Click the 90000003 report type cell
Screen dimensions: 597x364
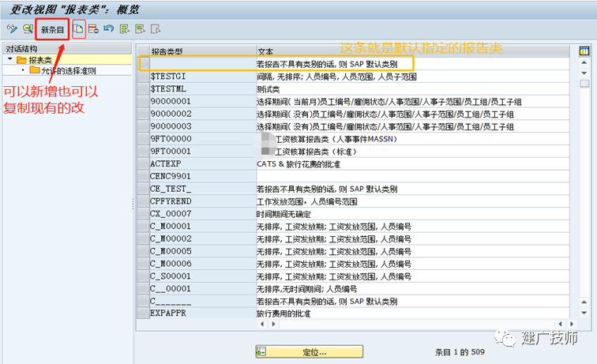[203, 126]
